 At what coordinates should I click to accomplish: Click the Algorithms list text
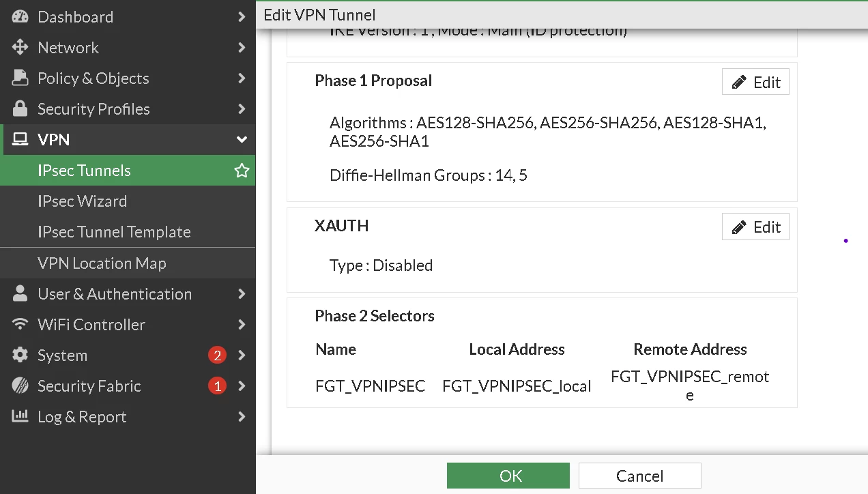tap(548, 132)
